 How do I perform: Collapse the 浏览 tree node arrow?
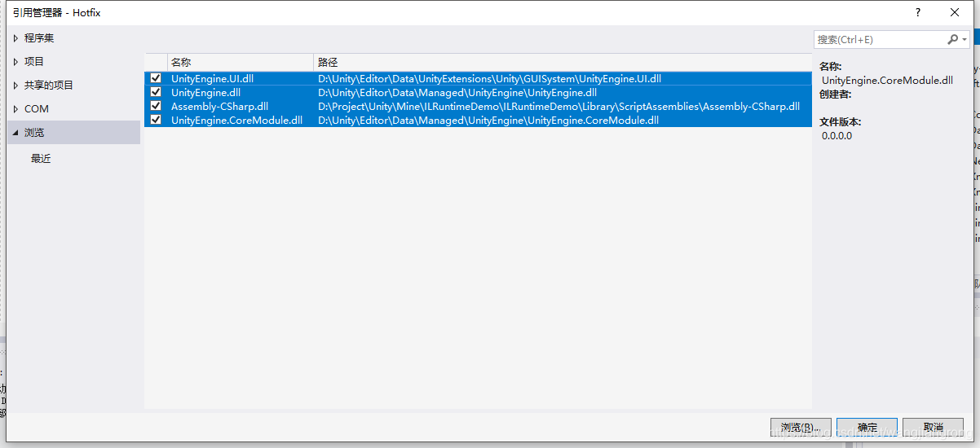tap(15, 133)
